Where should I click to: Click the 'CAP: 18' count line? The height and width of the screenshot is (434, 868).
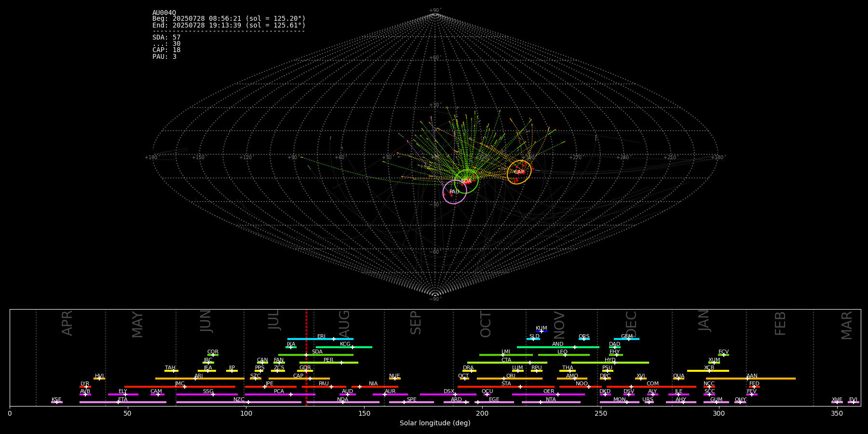166,50
